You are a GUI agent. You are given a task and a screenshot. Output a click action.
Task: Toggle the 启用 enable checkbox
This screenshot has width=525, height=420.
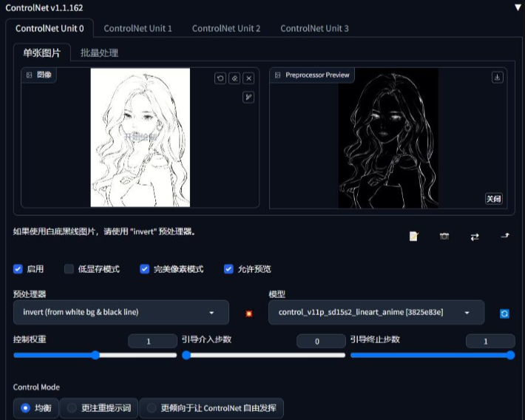click(18, 269)
